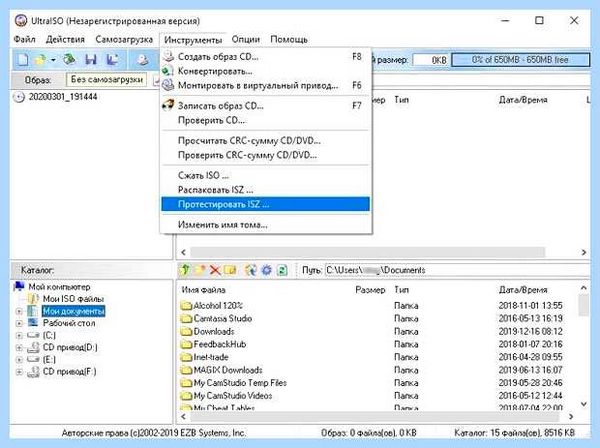The height and width of the screenshot is (448, 600).
Task: Click the 'Имя файла' column header
Action: (x=204, y=290)
